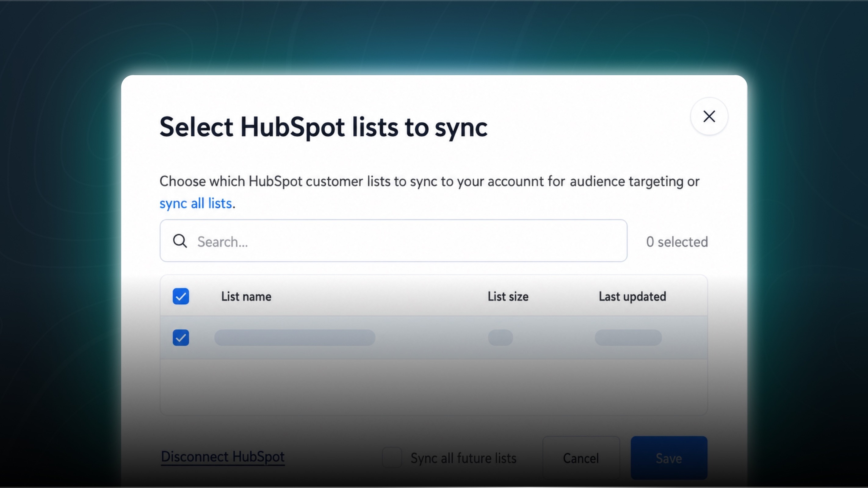The height and width of the screenshot is (488, 868).
Task: Focus the Search... input field
Action: coord(393,241)
